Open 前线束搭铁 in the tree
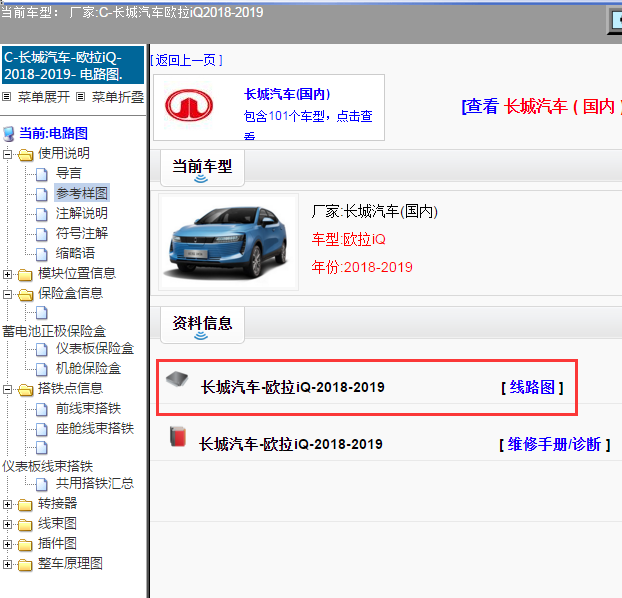 pyautogui.click(x=88, y=408)
